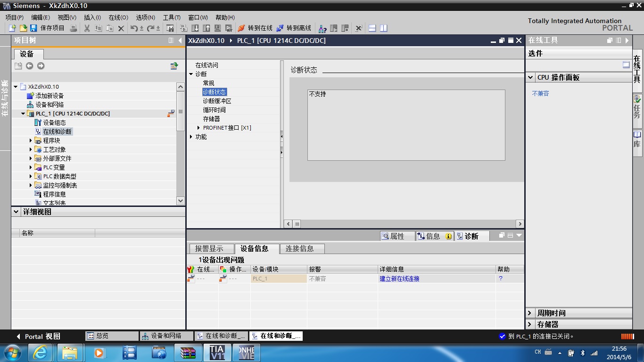Image resolution: width=644 pixels, height=362 pixels.
Task: Select 循环时间 in navigation
Action: 214,110
